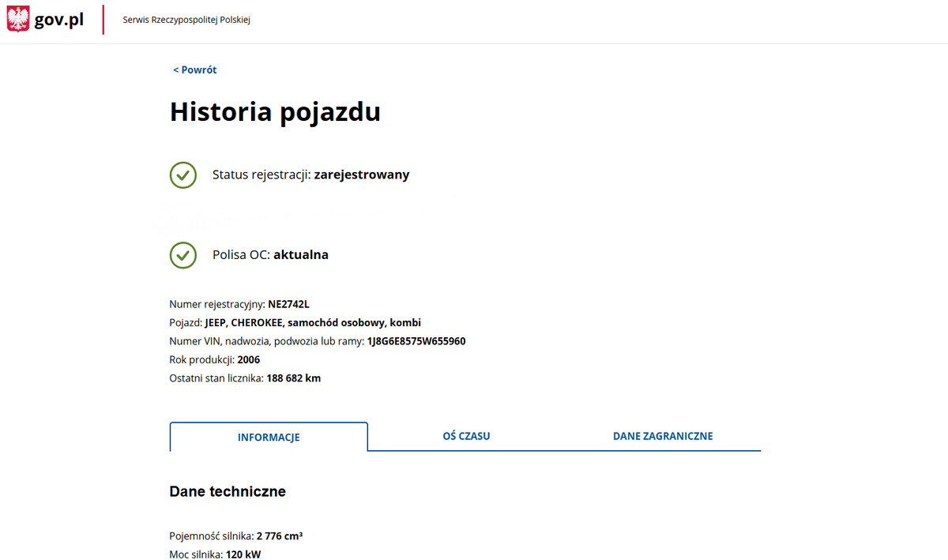Viewport: 948px width, 560px height.
Task: Click the production year 2006
Action: [248, 359]
